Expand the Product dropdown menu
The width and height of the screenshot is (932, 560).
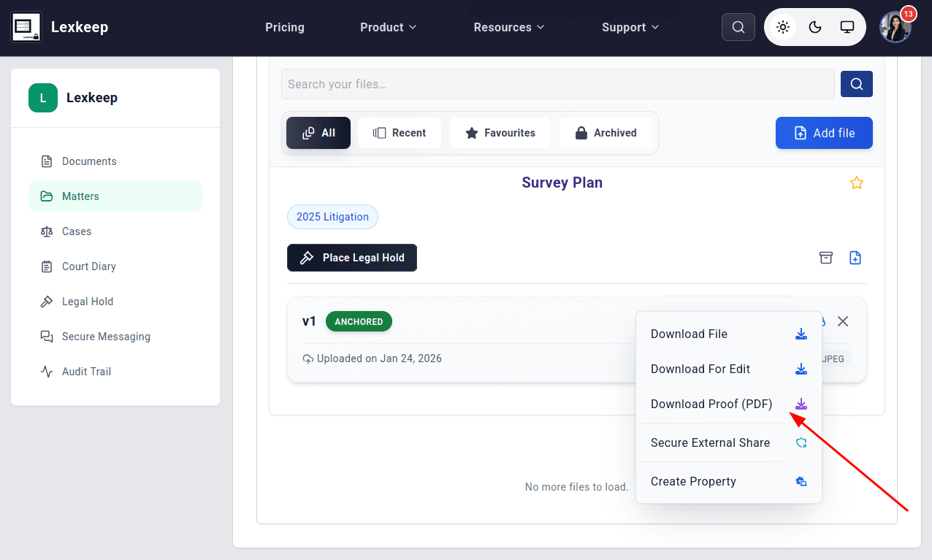click(388, 27)
